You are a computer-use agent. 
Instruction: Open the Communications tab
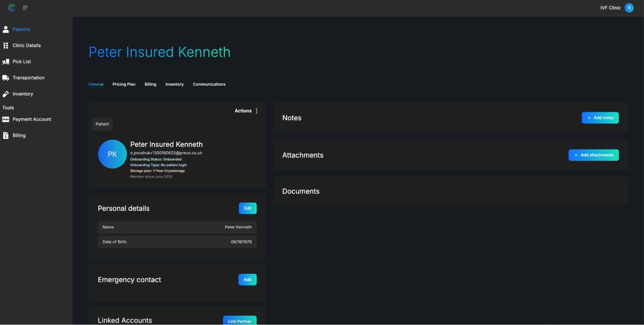coord(209,84)
